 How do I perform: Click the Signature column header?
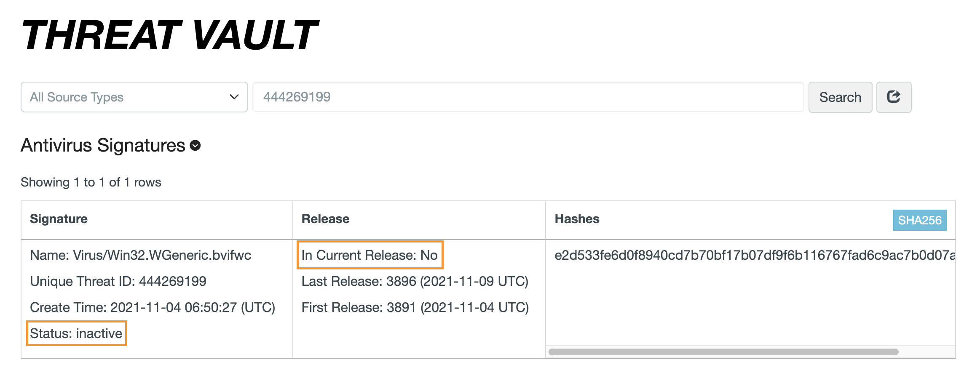tap(59, 219)
